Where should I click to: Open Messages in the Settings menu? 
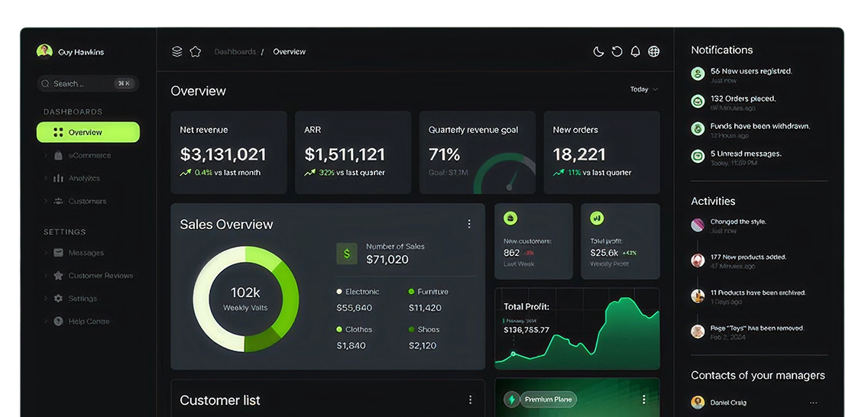click(86, 253)
